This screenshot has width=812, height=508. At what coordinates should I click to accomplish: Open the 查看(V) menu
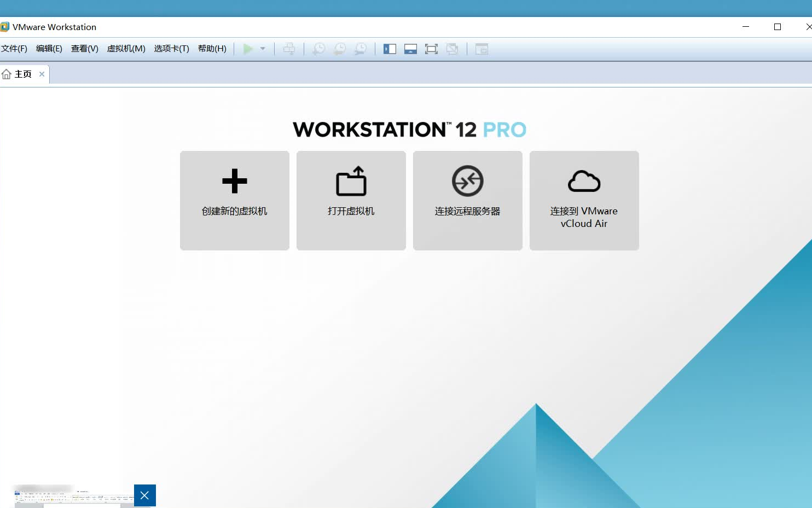click(85, 49)
